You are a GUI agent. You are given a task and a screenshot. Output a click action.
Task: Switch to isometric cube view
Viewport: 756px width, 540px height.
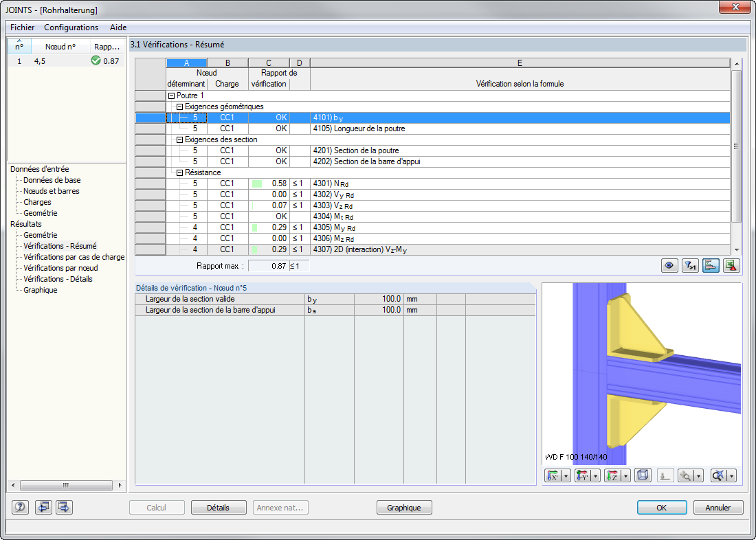pyautogui.click(x=643, y=476)
